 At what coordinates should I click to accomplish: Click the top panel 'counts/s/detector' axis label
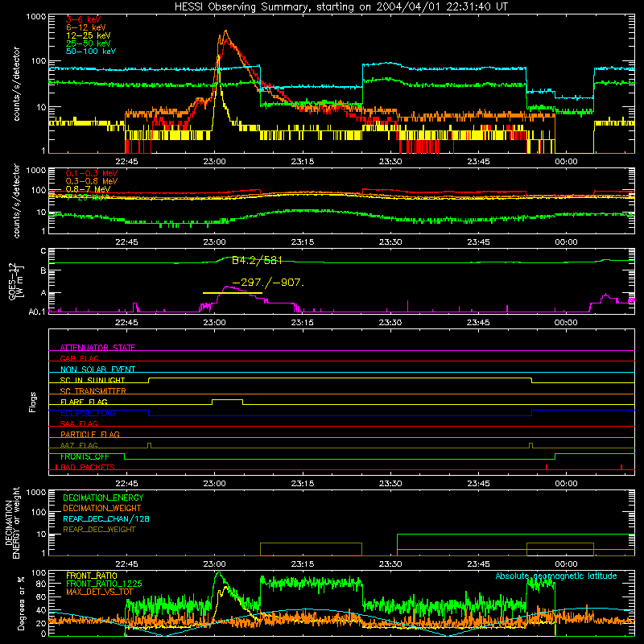[x=16, y=84]
